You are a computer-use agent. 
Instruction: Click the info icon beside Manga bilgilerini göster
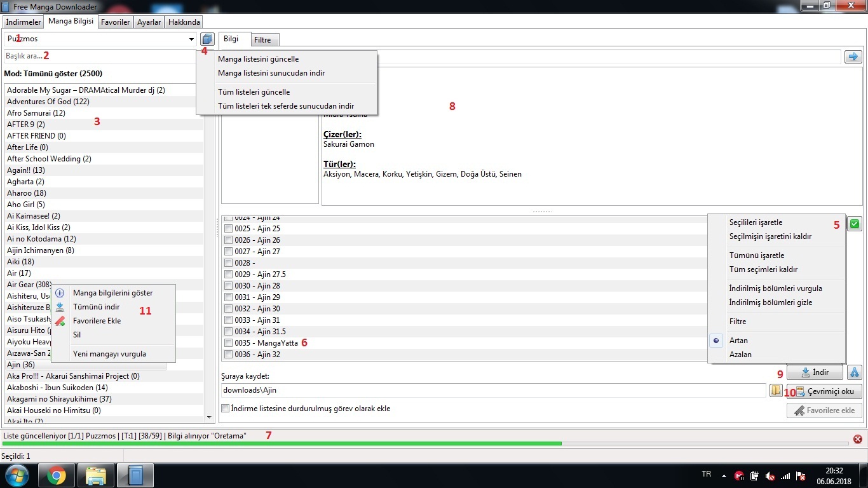pos(60,293)
